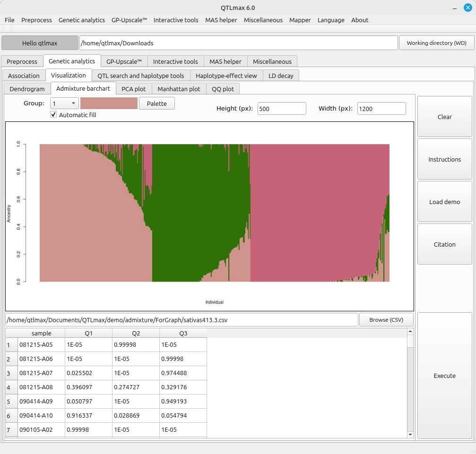The image size is (476, 454).
Task: Click the pink group color swatch
Action: [109, 103]
